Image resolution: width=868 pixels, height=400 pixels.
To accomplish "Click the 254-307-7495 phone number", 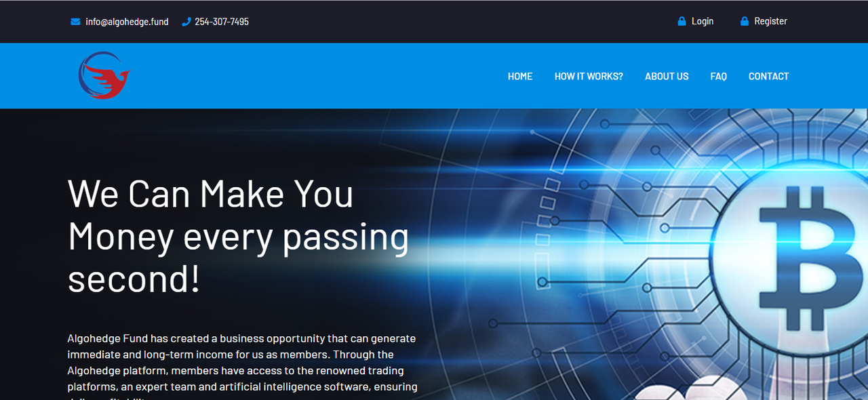I will click(222, 22).
